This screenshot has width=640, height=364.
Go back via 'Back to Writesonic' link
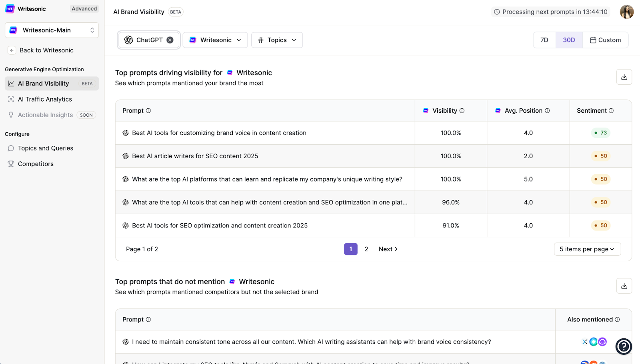[46, 50]
